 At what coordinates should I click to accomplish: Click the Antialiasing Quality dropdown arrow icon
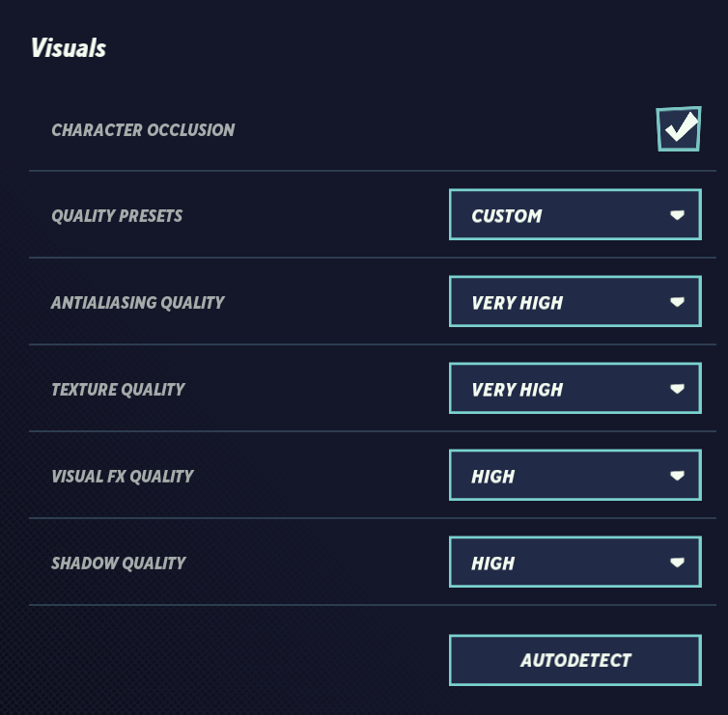[678, 302]
